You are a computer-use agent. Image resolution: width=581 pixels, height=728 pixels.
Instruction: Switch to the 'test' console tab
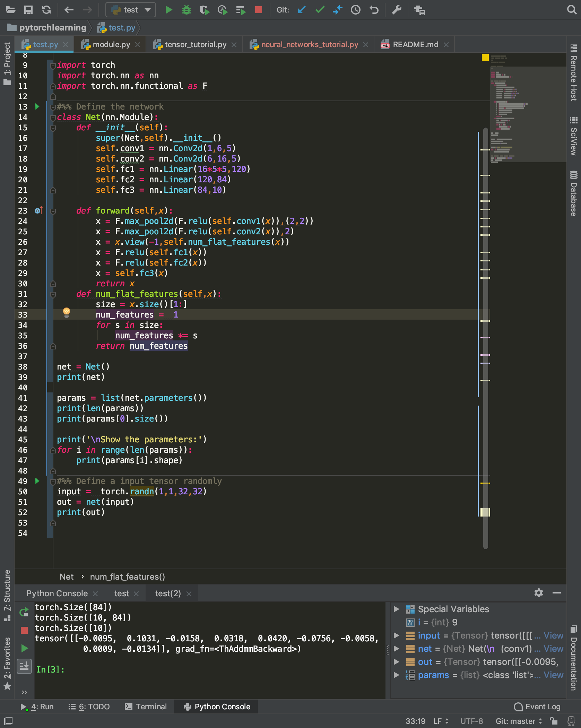point(121,593)
